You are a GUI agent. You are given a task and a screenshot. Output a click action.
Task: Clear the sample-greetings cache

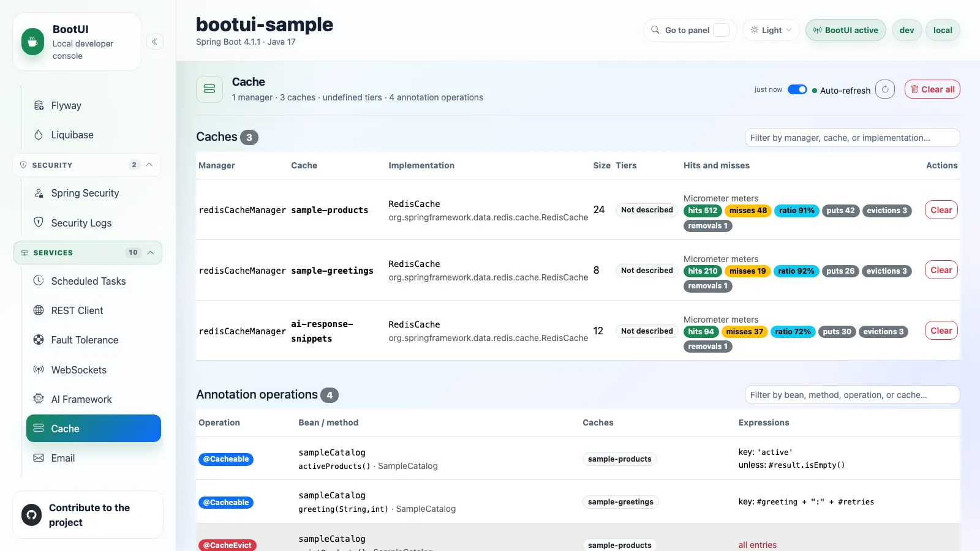tap(941, 270)
